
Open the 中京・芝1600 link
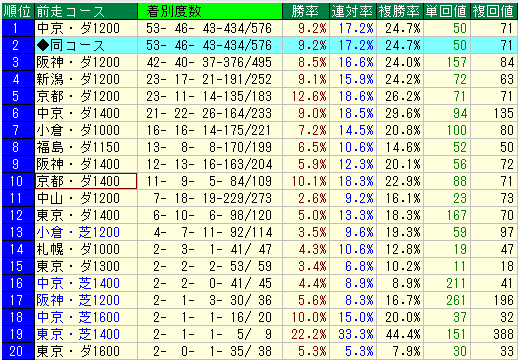click(x=78, y=317)
